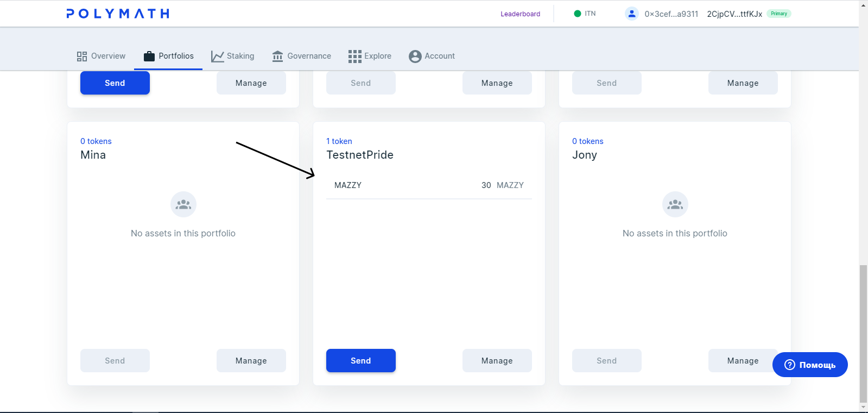Send tokens from TestnetPride portfolio
868x413 pixels.
(x=360, y=361)
